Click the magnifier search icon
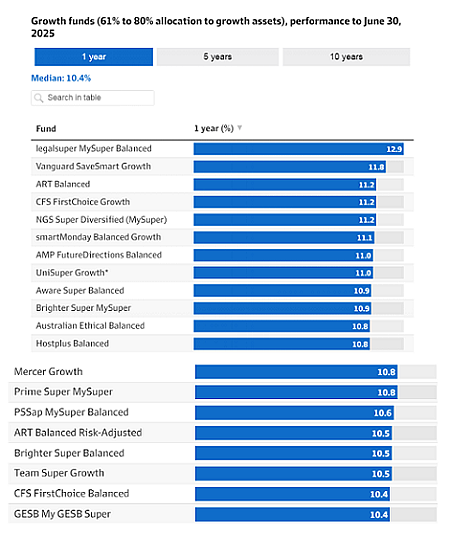This screenshot has height=534, width=450. click(x=39, y=98)
